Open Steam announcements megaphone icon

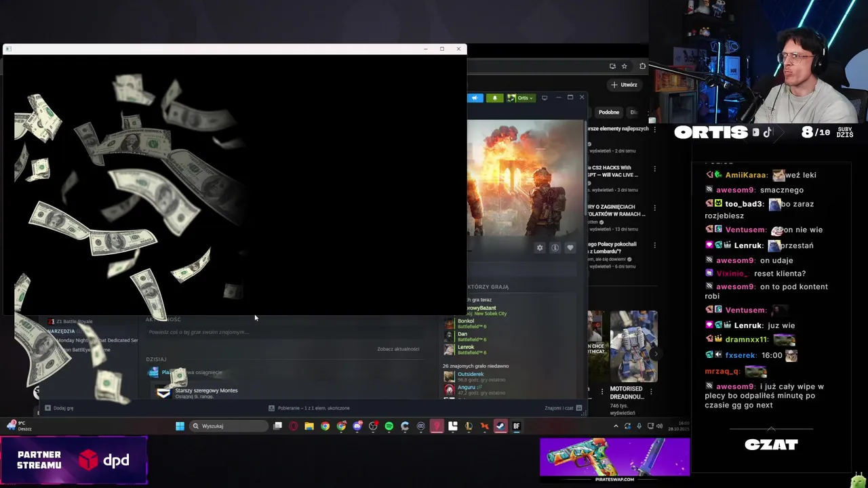click(475, 98)
